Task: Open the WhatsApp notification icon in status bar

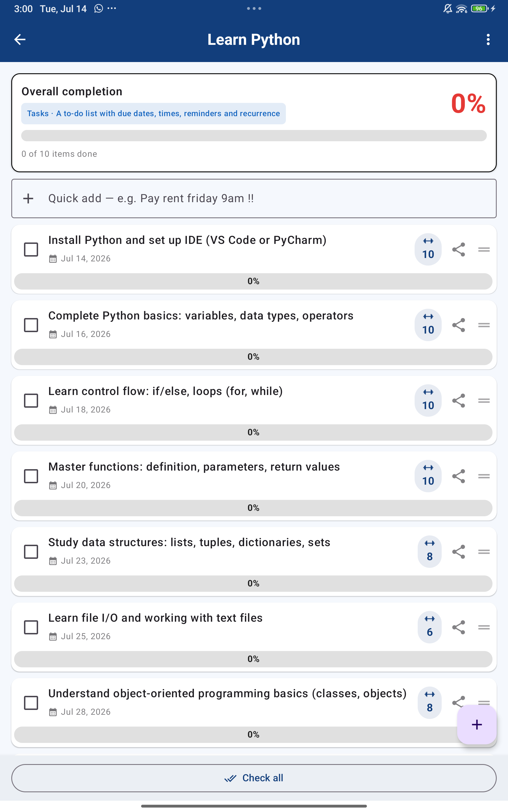Action: [98, 8]
